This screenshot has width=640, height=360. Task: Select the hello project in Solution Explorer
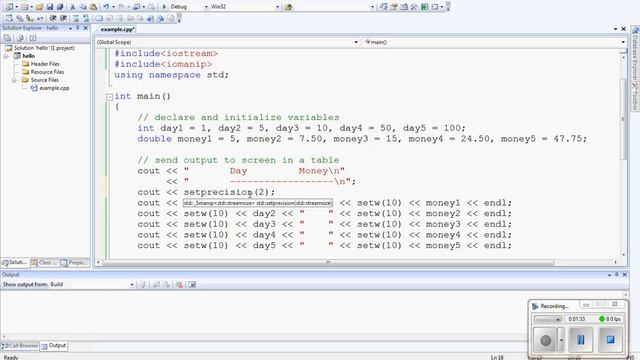pos(29,56)
